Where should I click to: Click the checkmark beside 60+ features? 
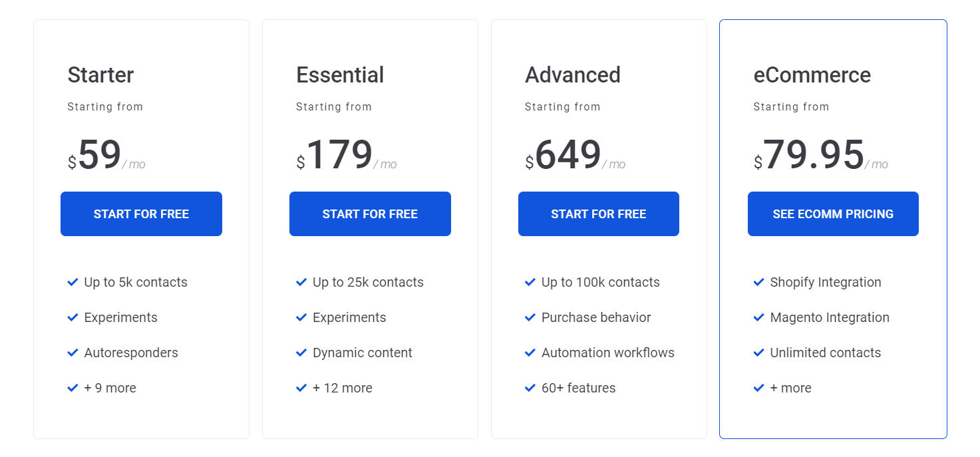pos(530,388)
